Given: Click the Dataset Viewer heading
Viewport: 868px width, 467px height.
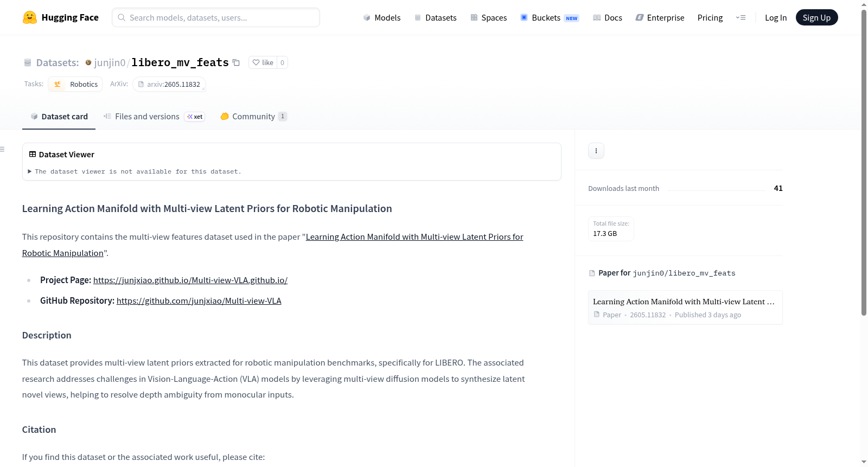Looking at the screenshot, I should coord(67,155).
